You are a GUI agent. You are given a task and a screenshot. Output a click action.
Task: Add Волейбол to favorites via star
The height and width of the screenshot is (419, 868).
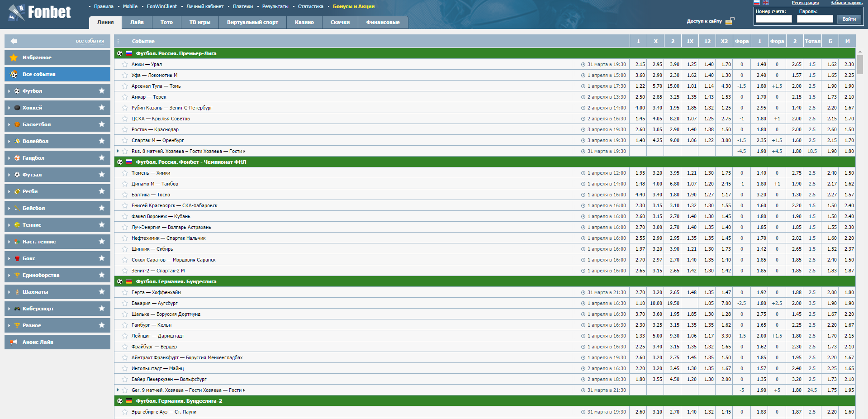point(102,141)
